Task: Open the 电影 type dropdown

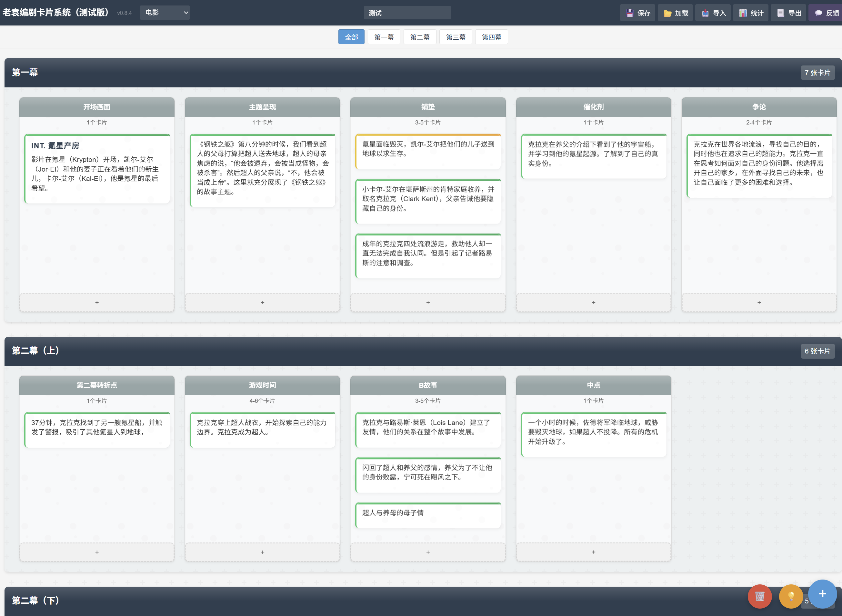Action: pos(165,13)
